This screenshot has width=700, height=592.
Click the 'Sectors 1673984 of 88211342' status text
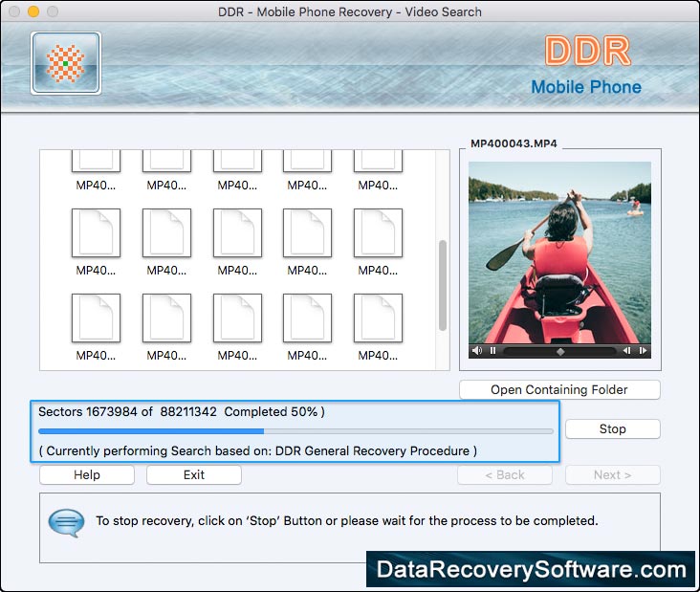coord(127,411)
